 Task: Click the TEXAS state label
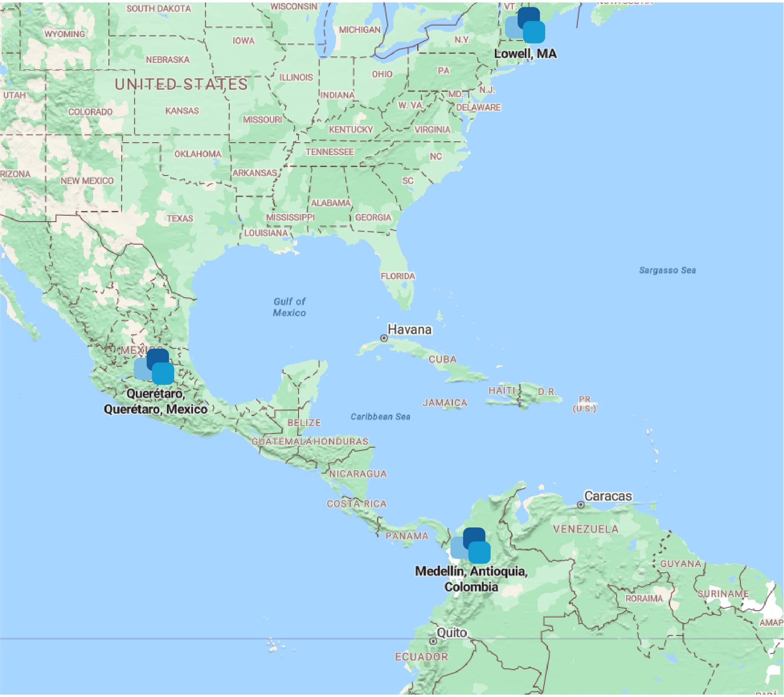pyautogui.click(x=180, y=219)
